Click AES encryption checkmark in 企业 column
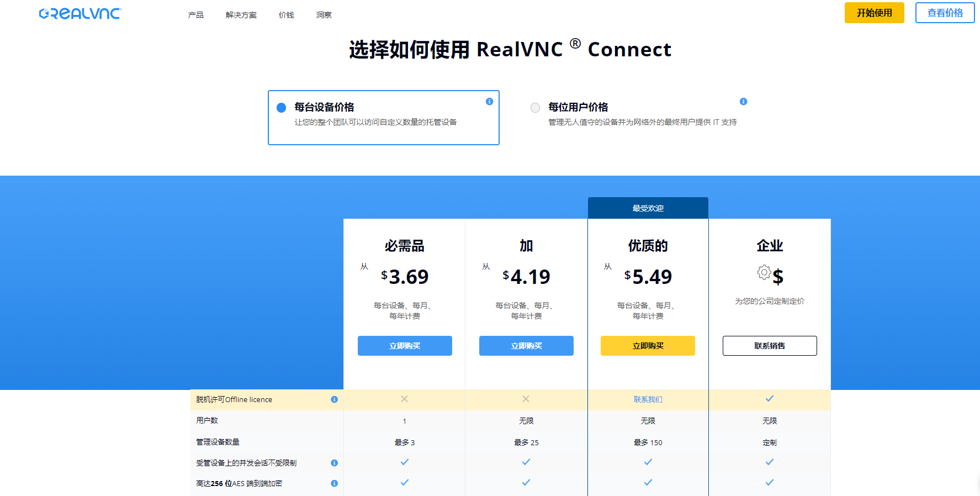 coord(770,482)
